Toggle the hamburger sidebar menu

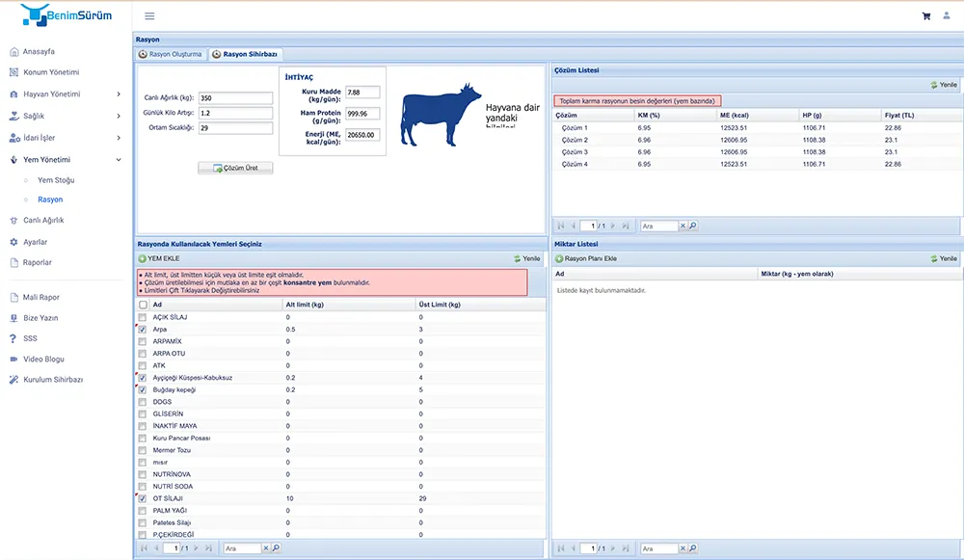pos(149,16)
